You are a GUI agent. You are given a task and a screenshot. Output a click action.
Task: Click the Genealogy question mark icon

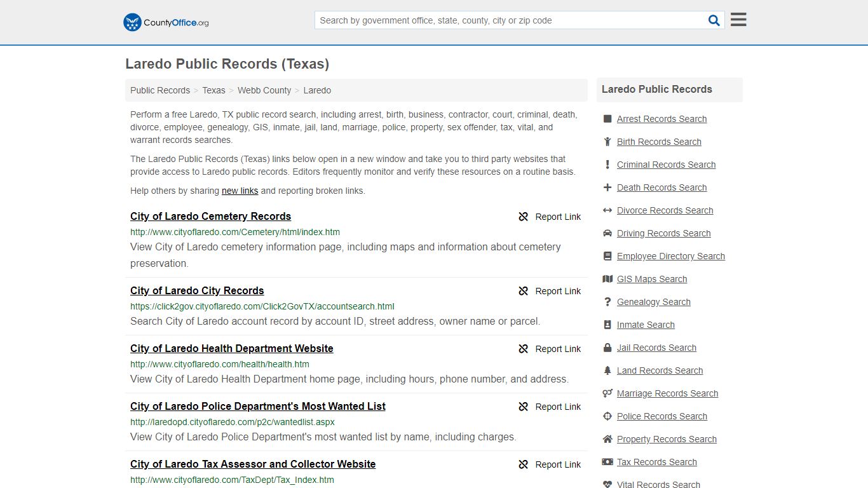(607, 302)
